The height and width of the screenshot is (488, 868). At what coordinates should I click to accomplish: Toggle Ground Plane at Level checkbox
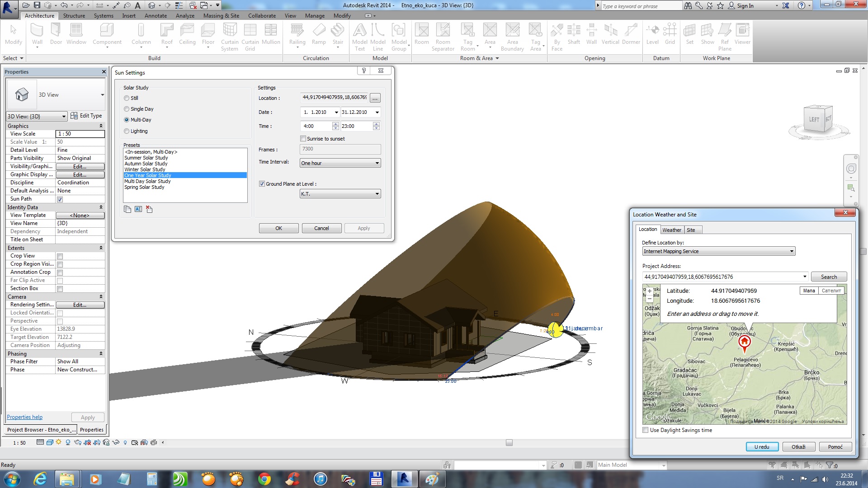pos(262,184)
